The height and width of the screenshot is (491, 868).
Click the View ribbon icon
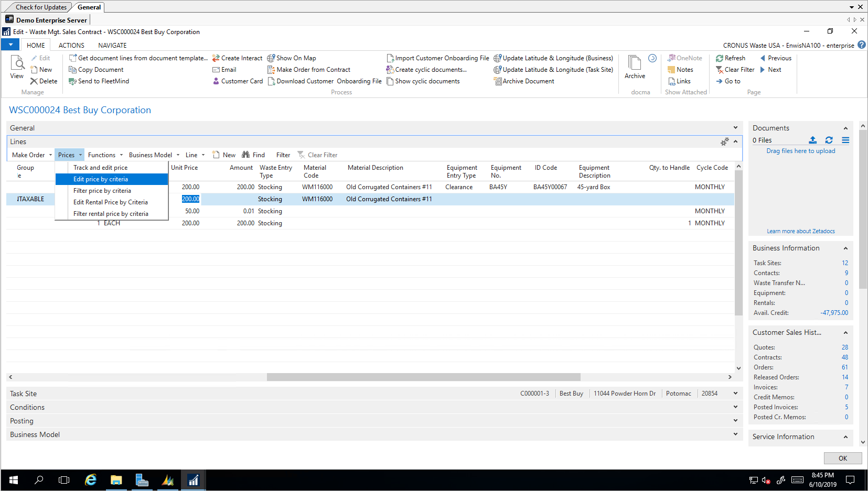pyautogui.click(x=17, y=67)
